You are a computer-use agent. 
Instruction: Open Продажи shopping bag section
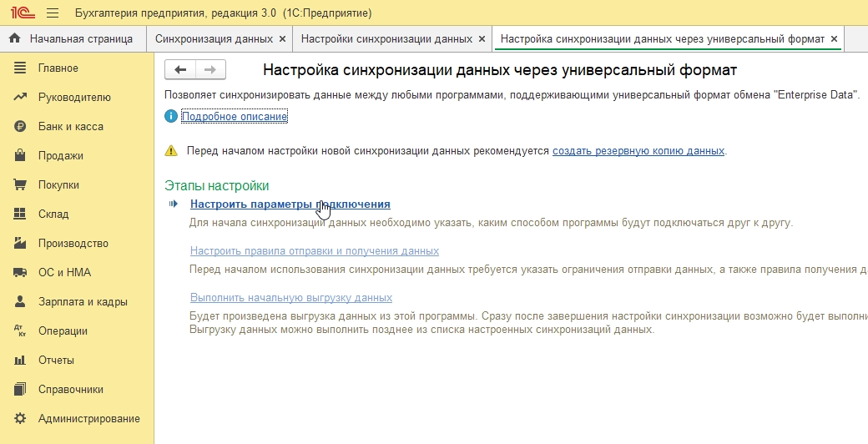click(x=60, y=155)
